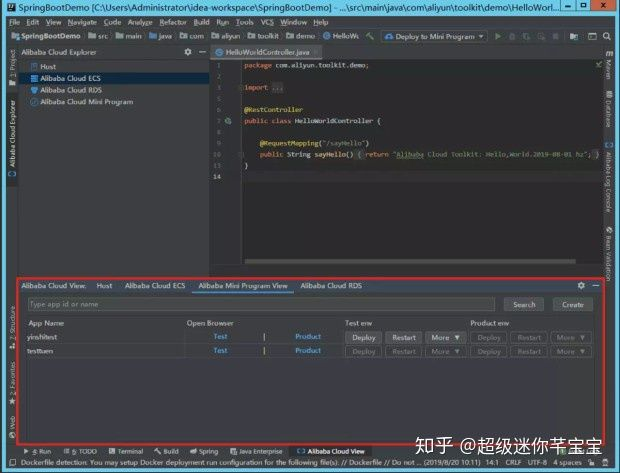Open the Refactor menu
This screenshot has width=620, height=473.
pos(173,21)
